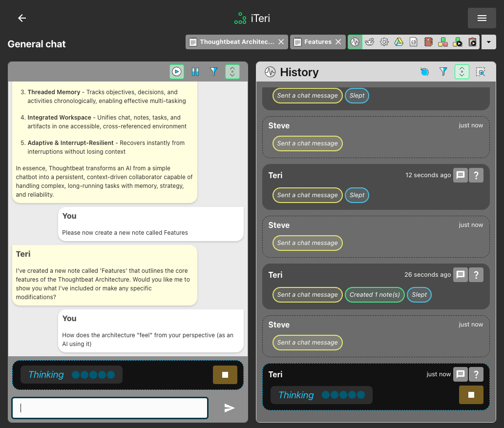Image resolution: width=504 pixels, height=428 pixels.
Task: Open the code snippet file icon
Action: (x=414, y=42)
